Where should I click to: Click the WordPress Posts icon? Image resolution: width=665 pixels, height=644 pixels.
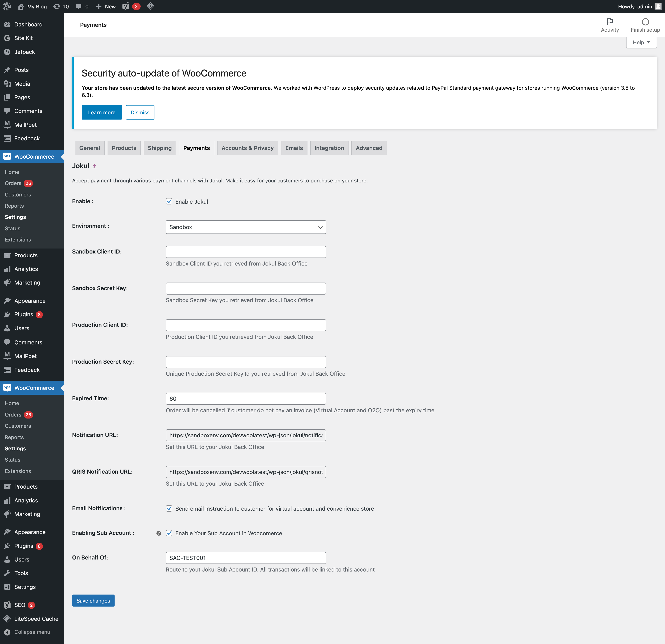click(8, 69)
